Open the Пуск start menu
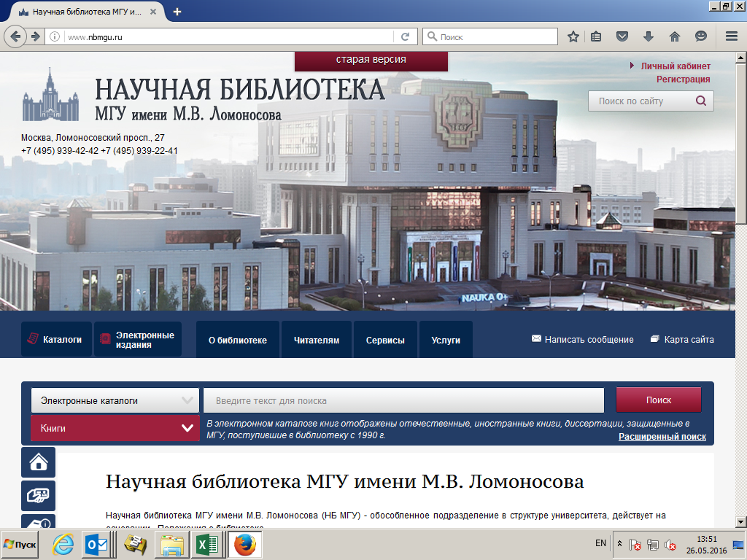 [x=20, y=544]
